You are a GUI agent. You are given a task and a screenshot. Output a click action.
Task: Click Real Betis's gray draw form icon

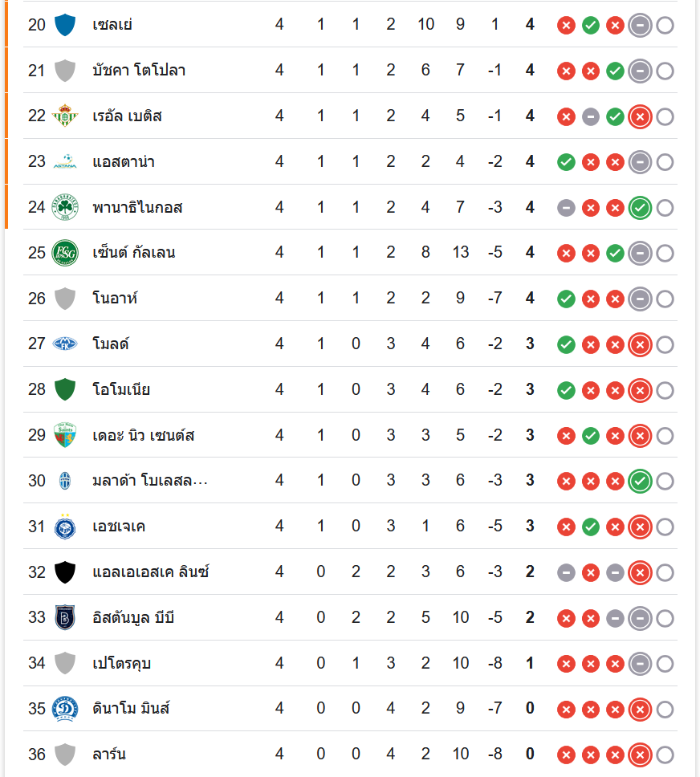591,116
